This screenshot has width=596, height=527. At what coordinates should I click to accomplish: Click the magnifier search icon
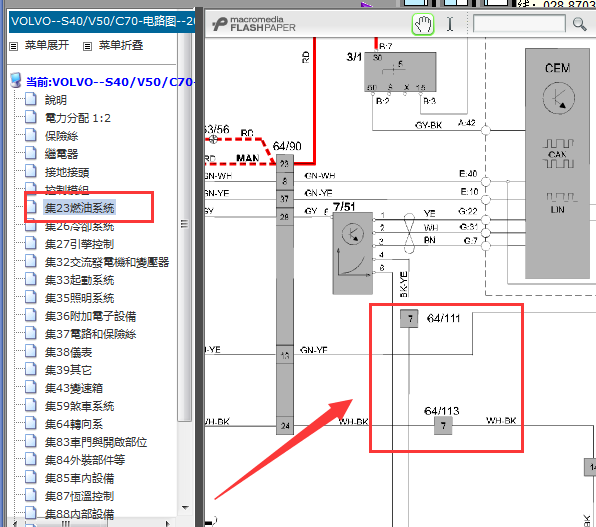coord(579,24)
